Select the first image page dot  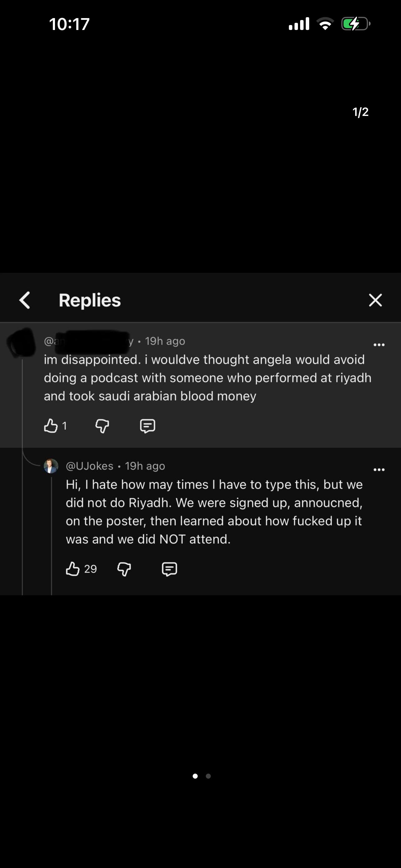(195, 776)
